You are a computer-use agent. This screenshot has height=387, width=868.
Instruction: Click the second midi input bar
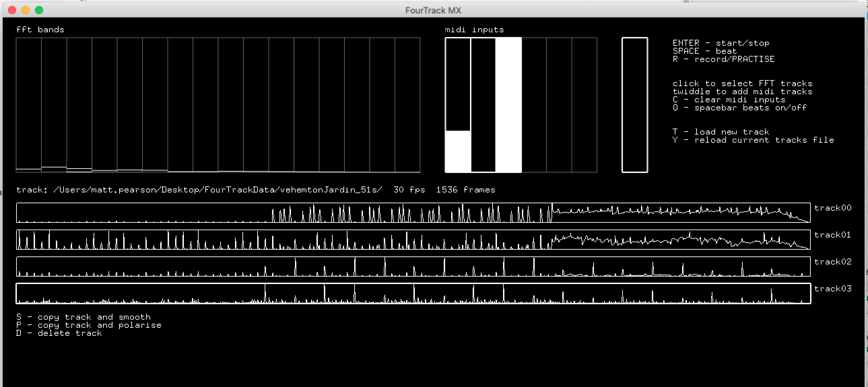(x=483, y=104)
